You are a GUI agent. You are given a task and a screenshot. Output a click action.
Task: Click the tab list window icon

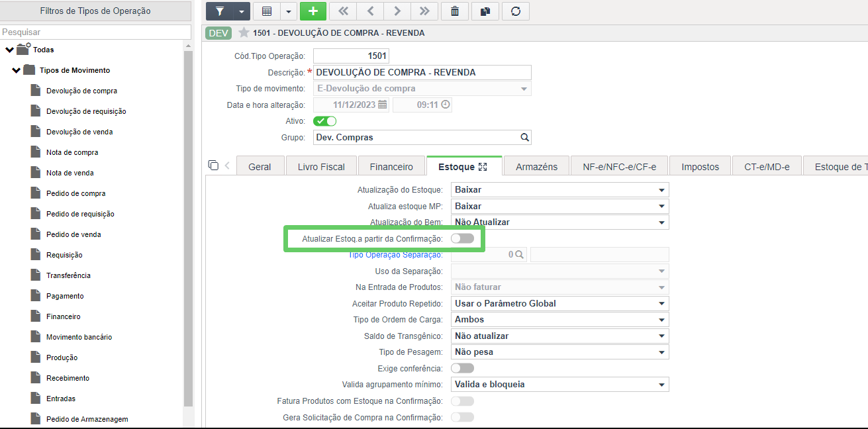pyautogui.click(x=213, y=165)
